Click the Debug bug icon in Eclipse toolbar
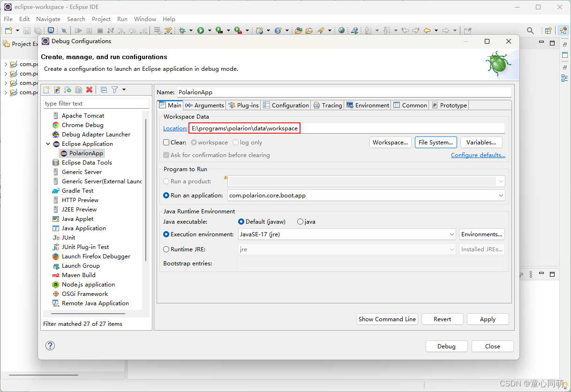 (x=182, y=30)
